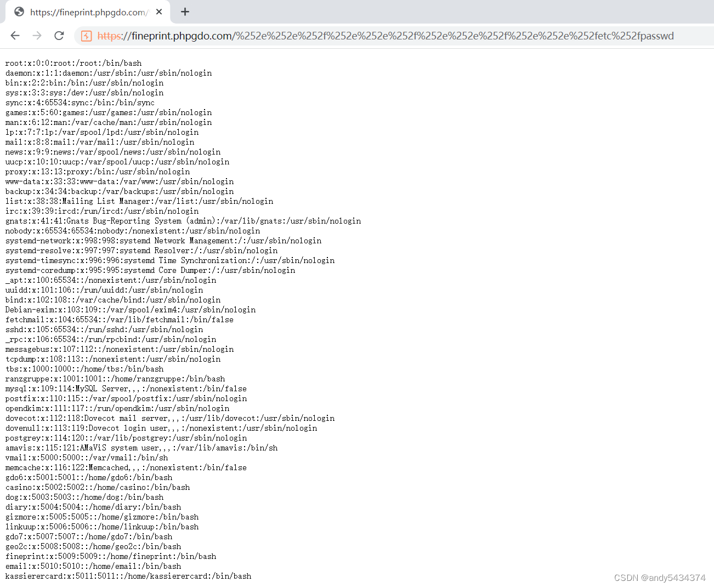
Task: Click the man:x:6:12 line
Action: tap(109, 122)
